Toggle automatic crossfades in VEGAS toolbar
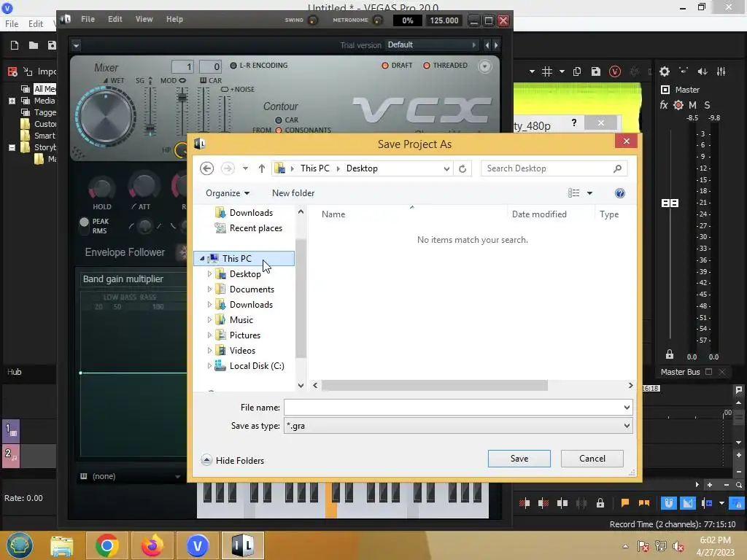 click(x=687, y=503)
